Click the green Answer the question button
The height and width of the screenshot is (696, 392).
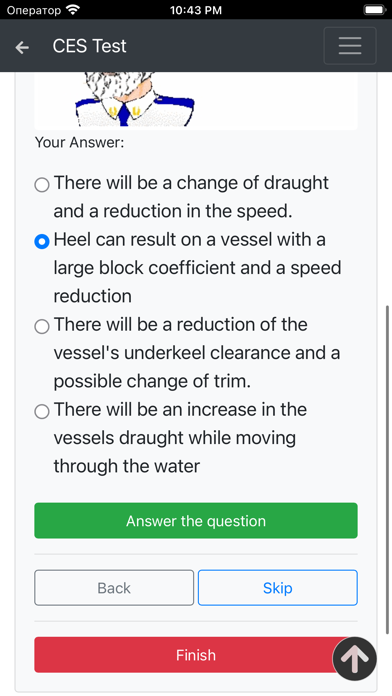point(196,520)
